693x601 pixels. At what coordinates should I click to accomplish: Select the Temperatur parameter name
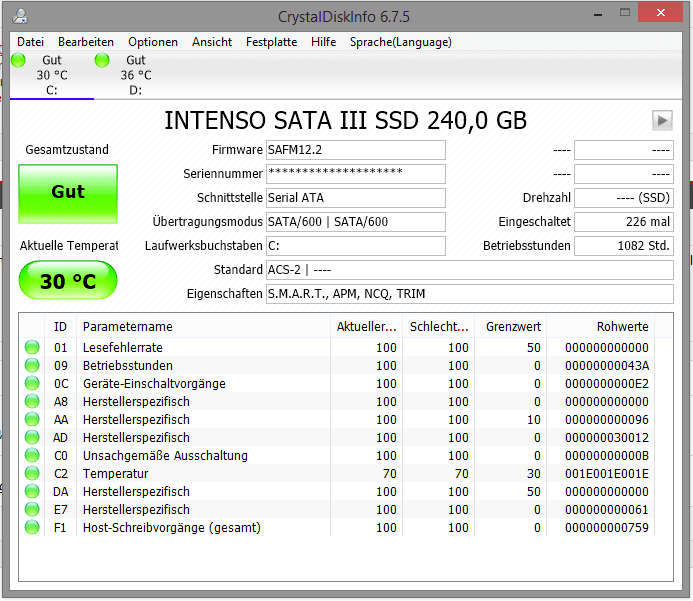[x=116, y=474]
